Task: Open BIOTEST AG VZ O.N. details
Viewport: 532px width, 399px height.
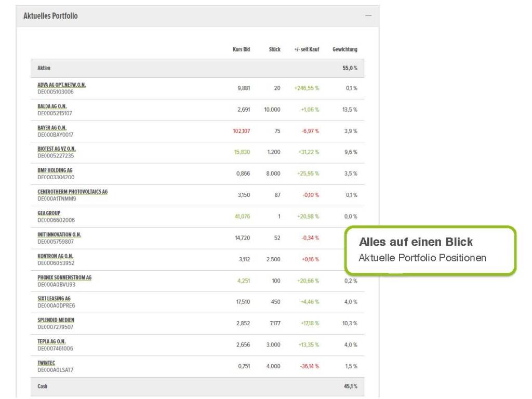Action: 56,149
